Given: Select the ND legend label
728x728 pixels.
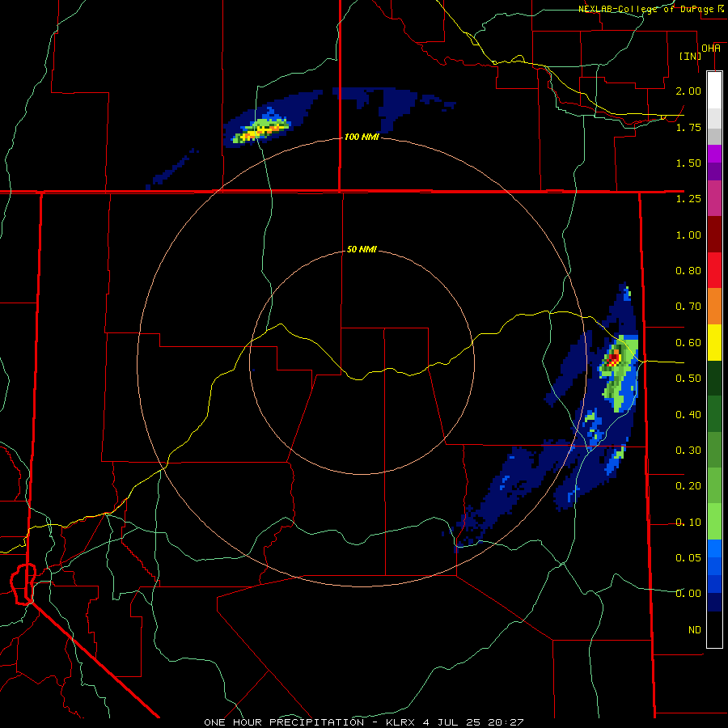Looking at the screenshot, I should (x=695, y=630).
